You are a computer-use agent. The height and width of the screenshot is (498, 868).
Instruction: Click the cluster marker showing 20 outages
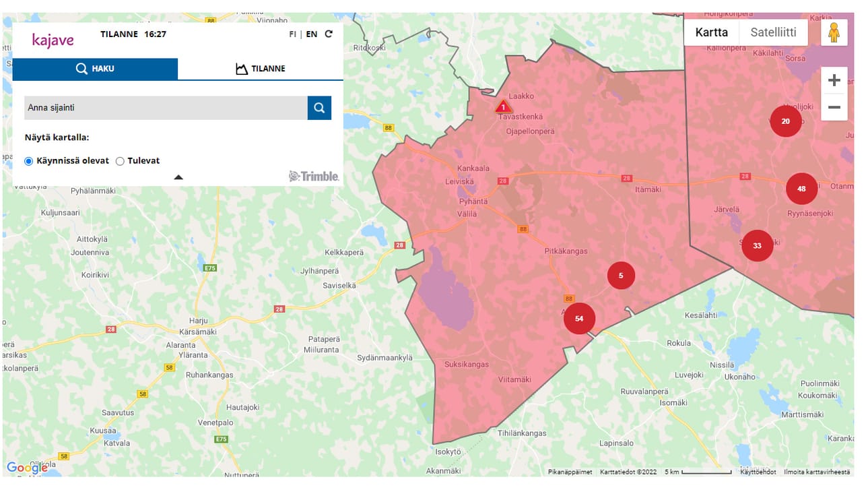(x=785, y=121)
